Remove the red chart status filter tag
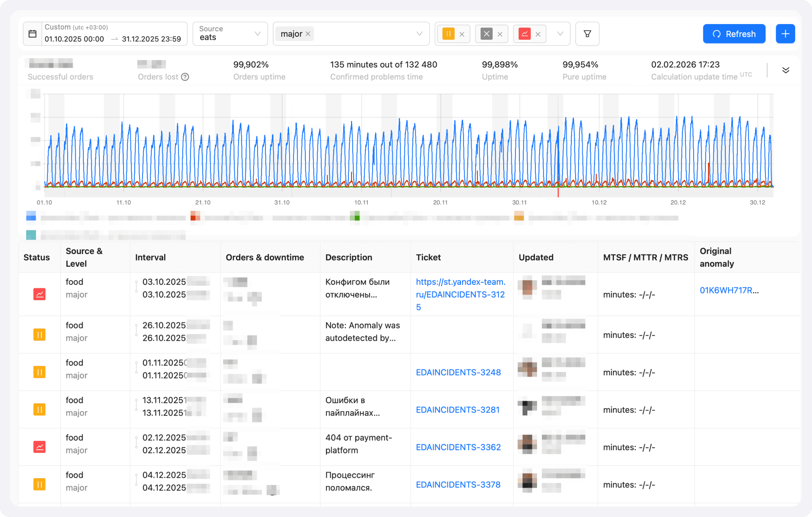This screenshot has height=517, width=812. click(538, 34)
